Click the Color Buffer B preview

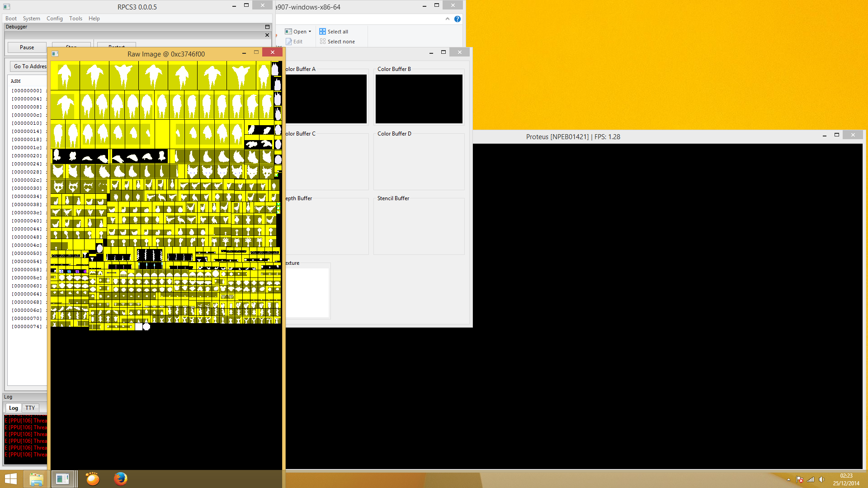[419, 99]
